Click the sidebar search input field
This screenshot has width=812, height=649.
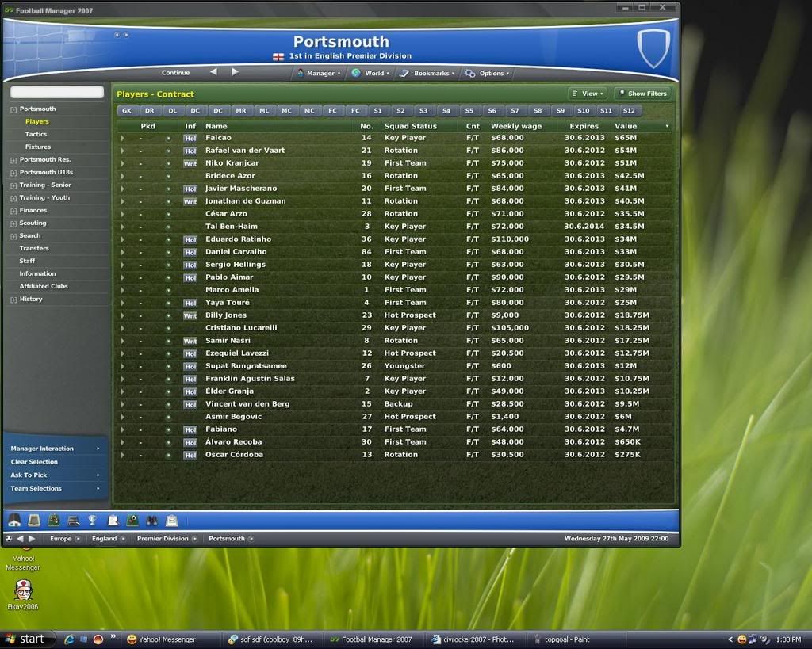57,92
